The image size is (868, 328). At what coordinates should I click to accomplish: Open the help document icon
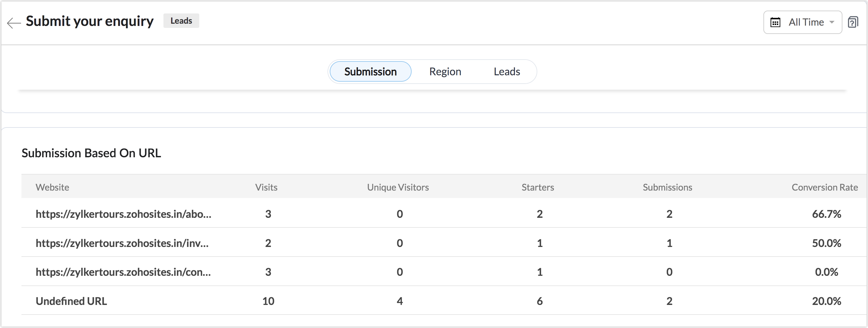pos(853,22)
